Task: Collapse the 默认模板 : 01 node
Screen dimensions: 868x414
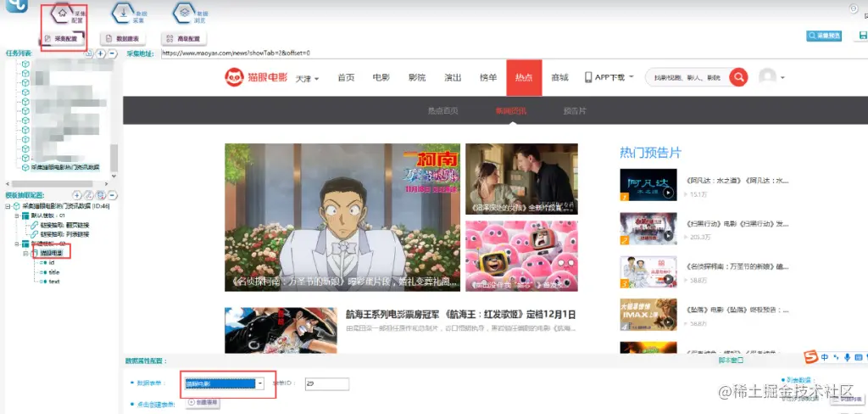Action: 17,215
